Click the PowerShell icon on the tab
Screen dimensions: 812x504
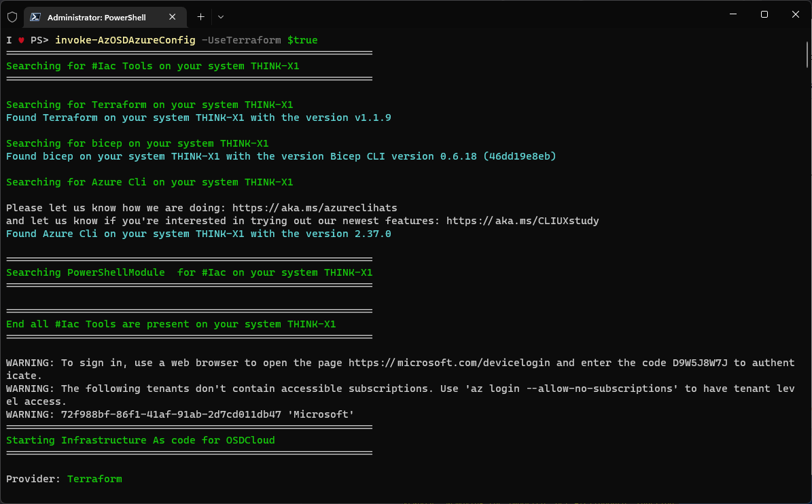pyautogui.click(x=35, y=17)
